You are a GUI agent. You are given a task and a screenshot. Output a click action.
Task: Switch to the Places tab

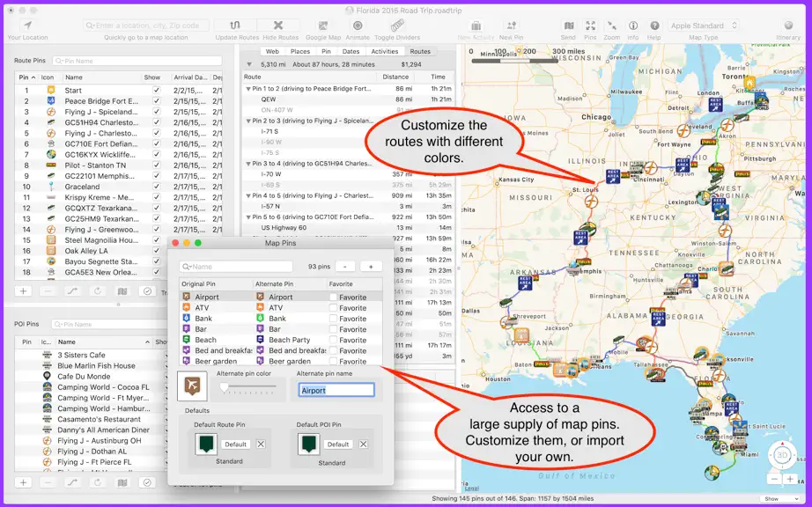coord(299,51)
